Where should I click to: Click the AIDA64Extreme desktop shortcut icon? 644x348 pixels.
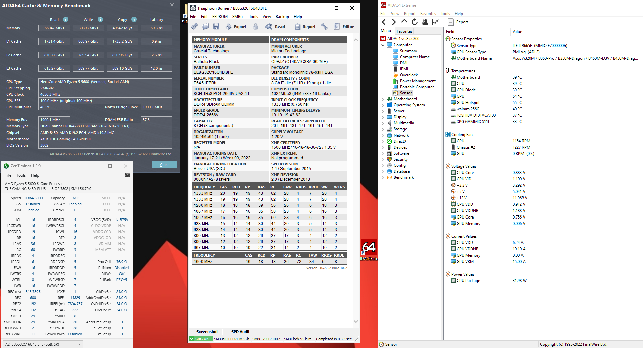(369, 250)
